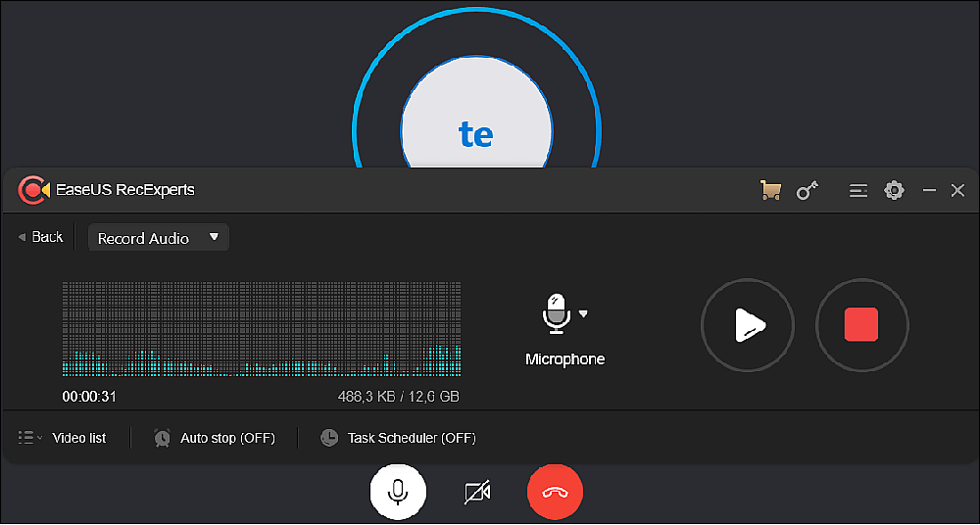Close the RecExperts window
This screenshot has width=980, height=525.
957,191
